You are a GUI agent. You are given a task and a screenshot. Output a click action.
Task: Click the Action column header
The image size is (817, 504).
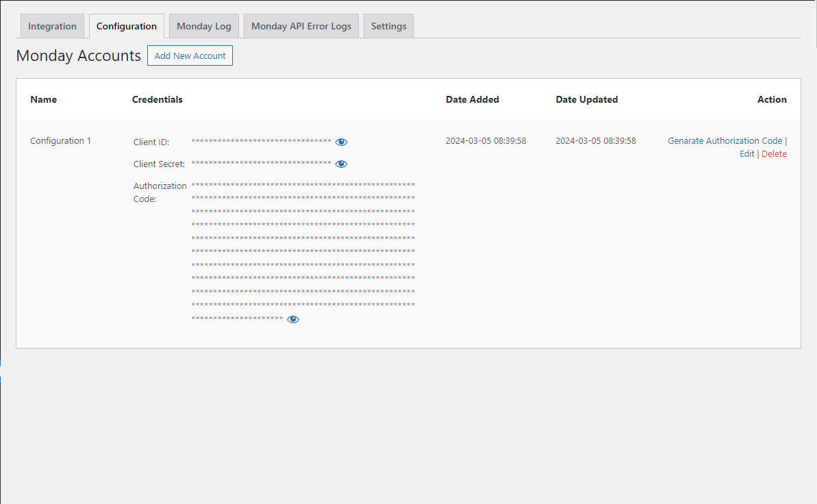point(772,99)
